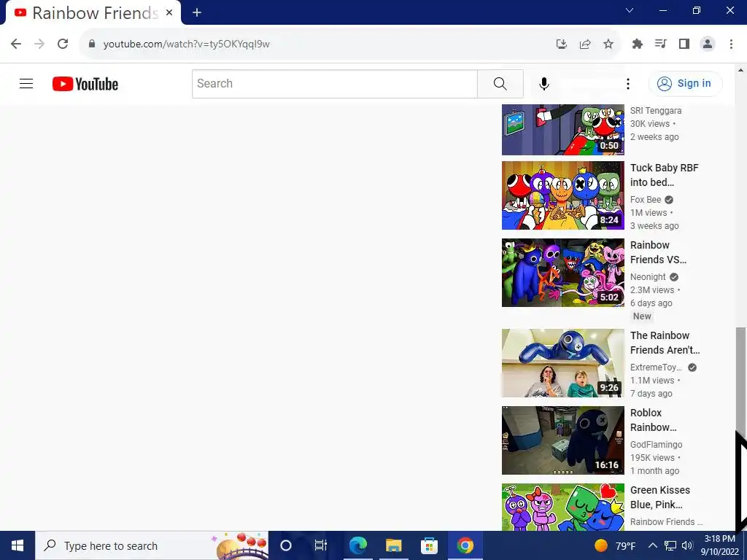Open the GodFlamingo 16:16 video thumbnail

point(562,440)
